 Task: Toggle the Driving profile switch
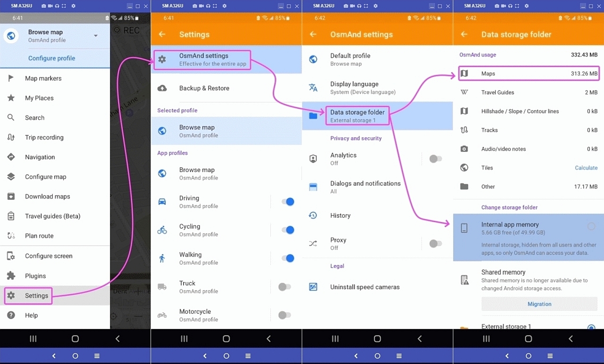287,202
